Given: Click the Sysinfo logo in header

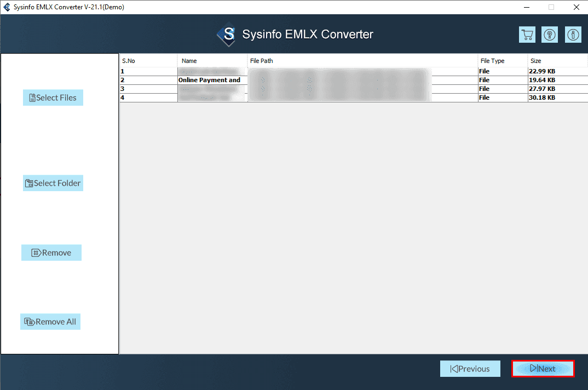Looking at the screenshot, I should [x=227, y=35].
